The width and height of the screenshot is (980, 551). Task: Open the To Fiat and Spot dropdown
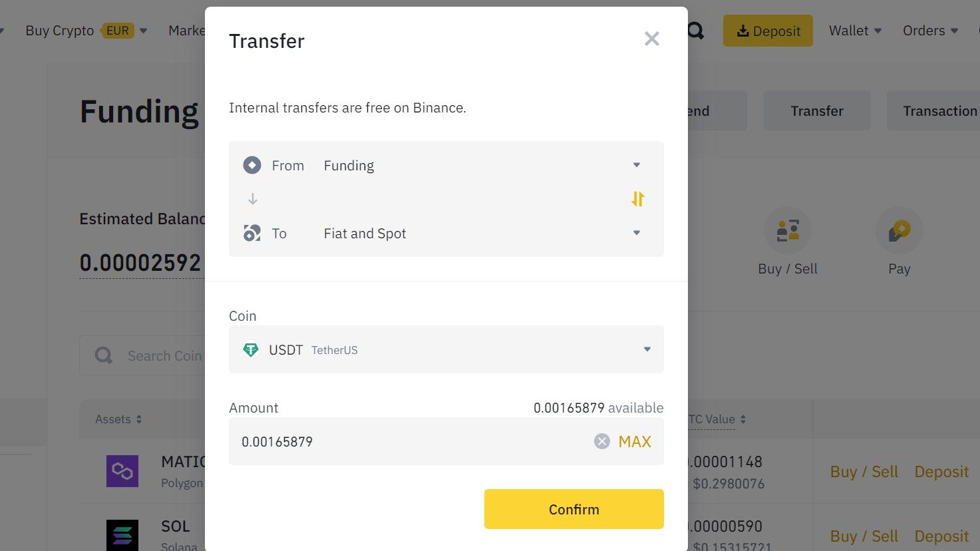point(636,233)
